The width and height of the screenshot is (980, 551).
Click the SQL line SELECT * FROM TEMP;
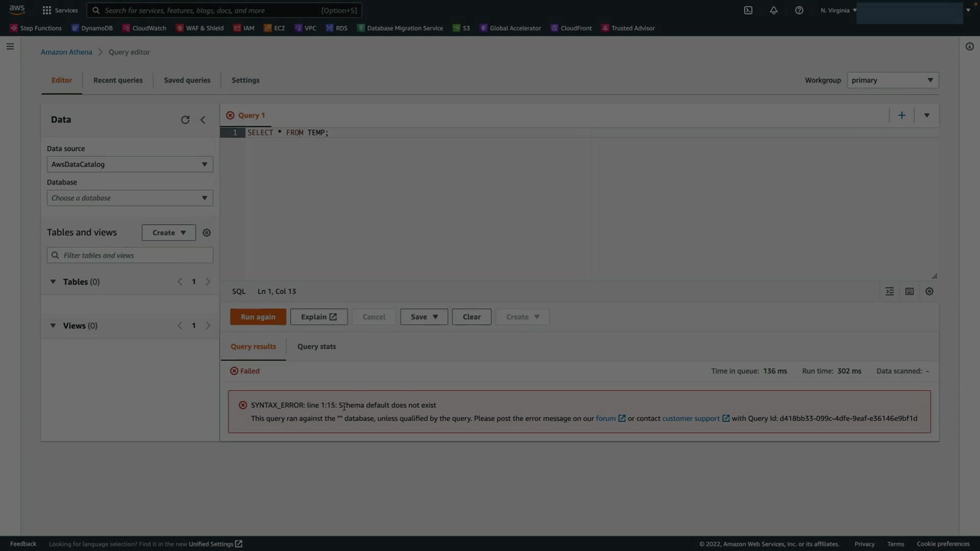(288, 133)
